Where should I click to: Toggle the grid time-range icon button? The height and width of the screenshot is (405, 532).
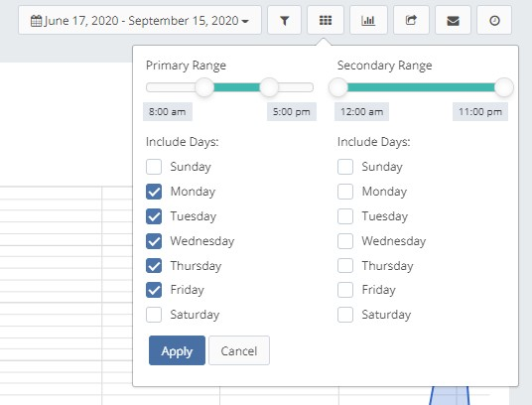click(326, 21)
